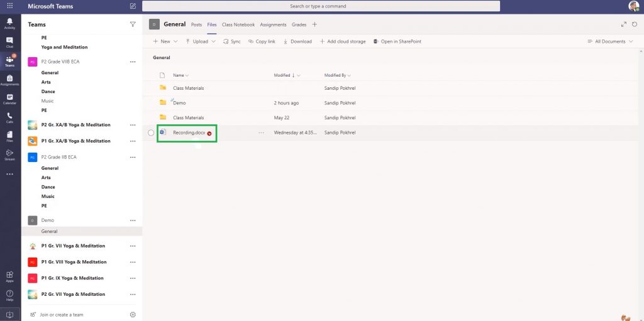Click the new chat compose icon
This screenshot has height=321, width=644.
pos(133,6)
